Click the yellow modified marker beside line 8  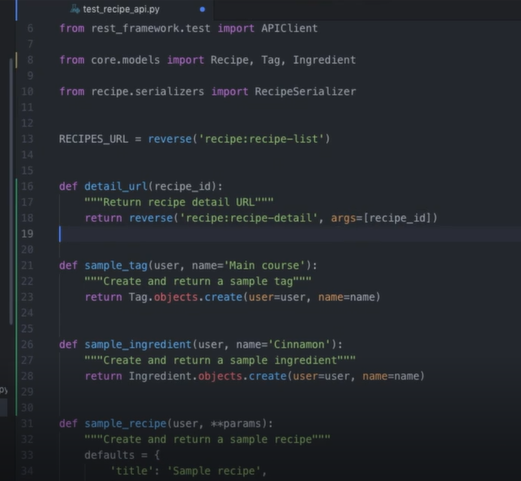click(16, 60)
